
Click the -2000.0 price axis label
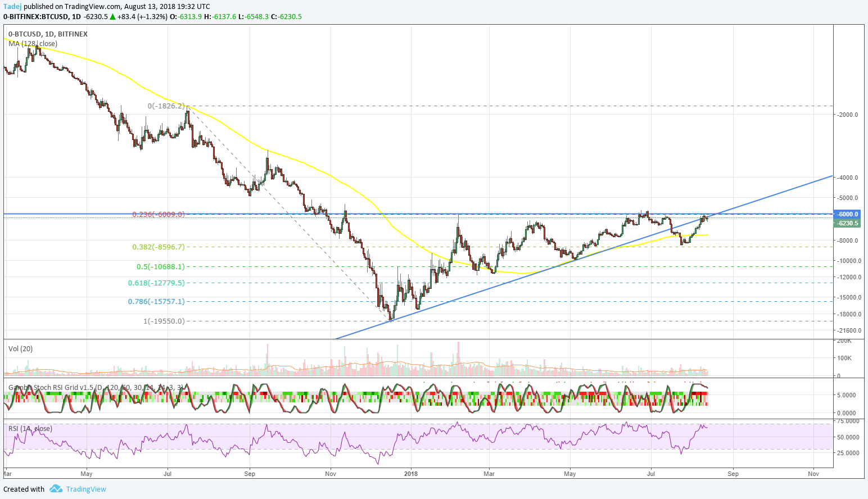coord(848,115)
